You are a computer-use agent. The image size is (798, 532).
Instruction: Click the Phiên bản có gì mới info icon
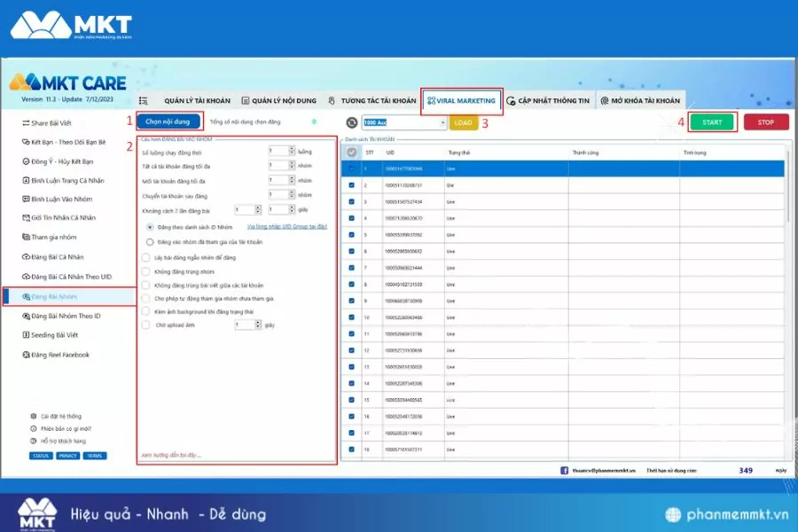pyautogui.click(x=34, y=428)
